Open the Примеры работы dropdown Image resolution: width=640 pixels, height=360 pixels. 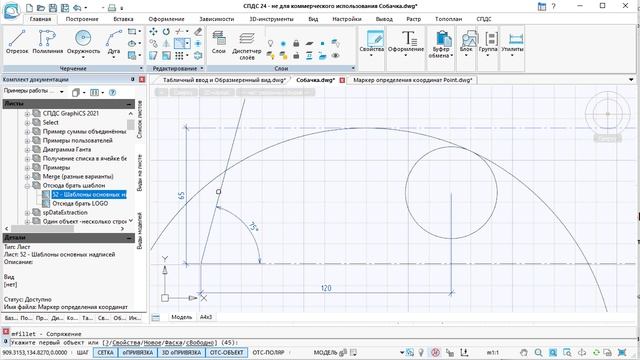tap(62, 91)
